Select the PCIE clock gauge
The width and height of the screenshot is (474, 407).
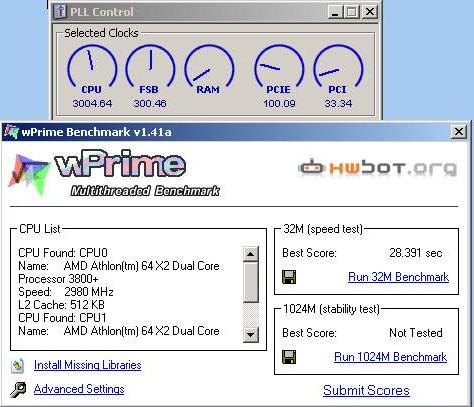point(279,77)
